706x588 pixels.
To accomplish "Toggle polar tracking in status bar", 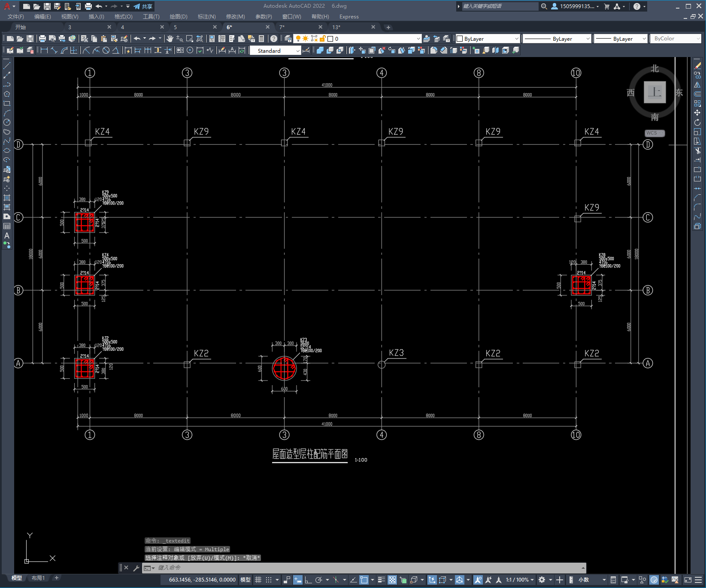I will [x=319, y=580].
